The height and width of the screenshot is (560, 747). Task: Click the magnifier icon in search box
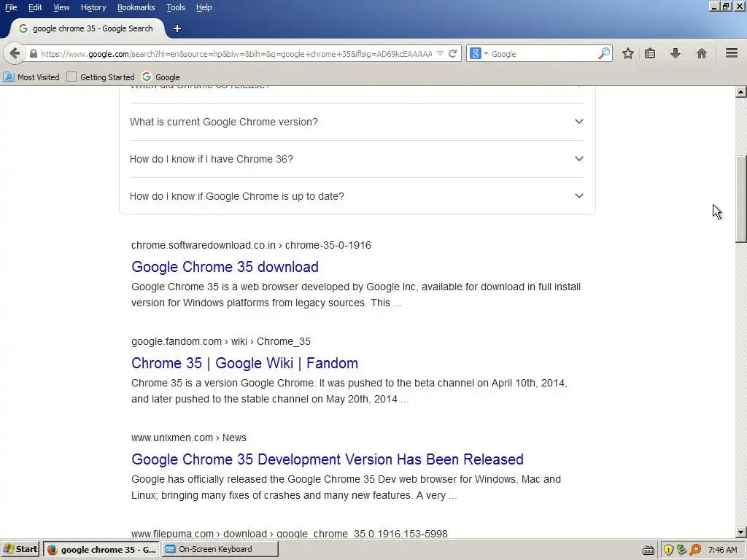click(x=603, y=53)
